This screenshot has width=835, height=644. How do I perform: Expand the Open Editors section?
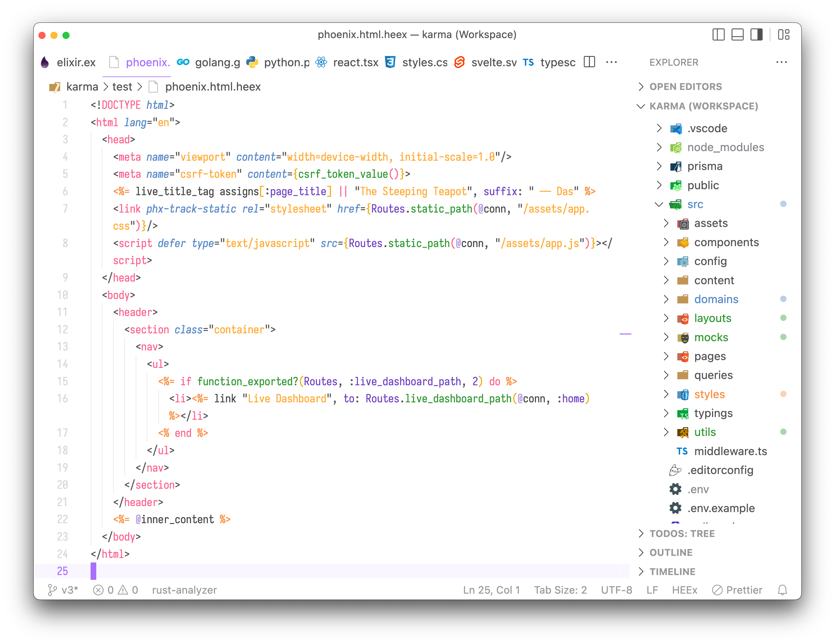[x=685, y=87]
